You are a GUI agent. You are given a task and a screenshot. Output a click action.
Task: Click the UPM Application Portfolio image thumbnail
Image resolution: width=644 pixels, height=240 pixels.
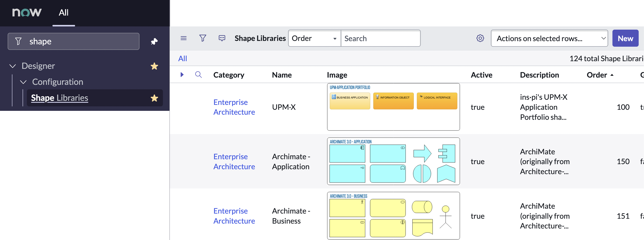point(393,107)
